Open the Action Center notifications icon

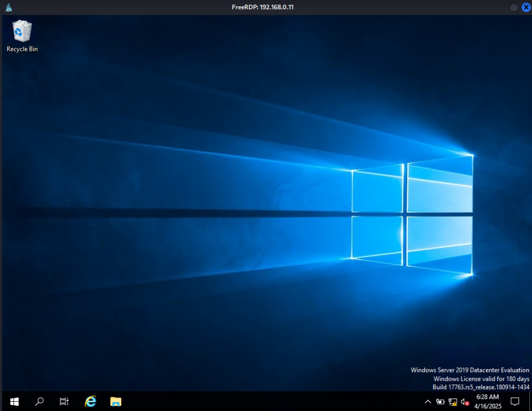(x=515, y=402)
